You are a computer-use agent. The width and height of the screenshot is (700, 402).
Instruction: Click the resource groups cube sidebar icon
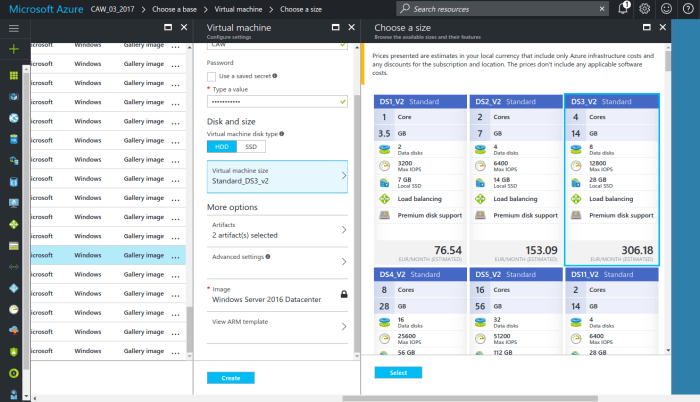coord(14,96)
